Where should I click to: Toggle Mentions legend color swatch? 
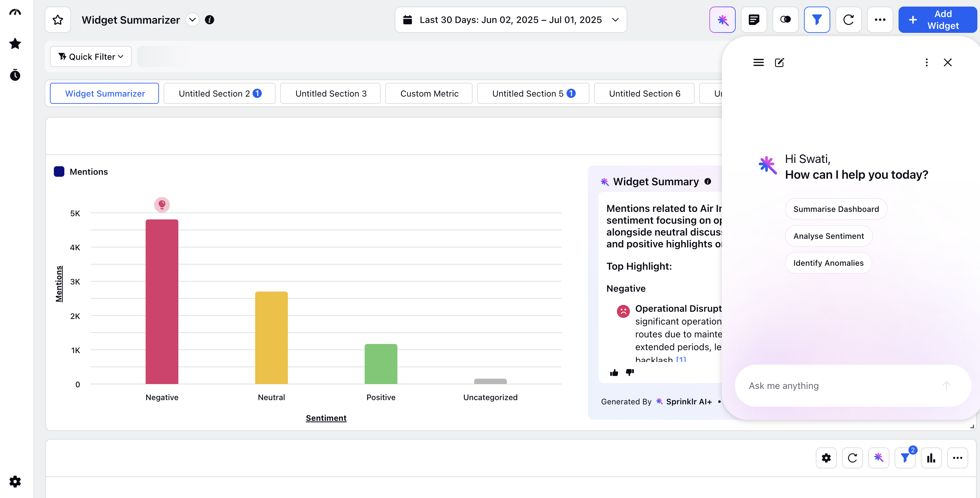tap(59, 171)
